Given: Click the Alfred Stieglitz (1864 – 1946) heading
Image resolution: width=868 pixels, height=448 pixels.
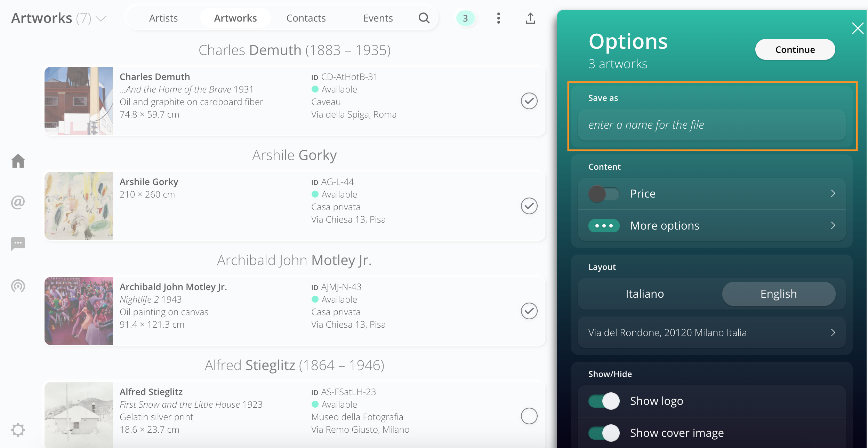Looking at the screenshot, I should (x=295, y=365).
